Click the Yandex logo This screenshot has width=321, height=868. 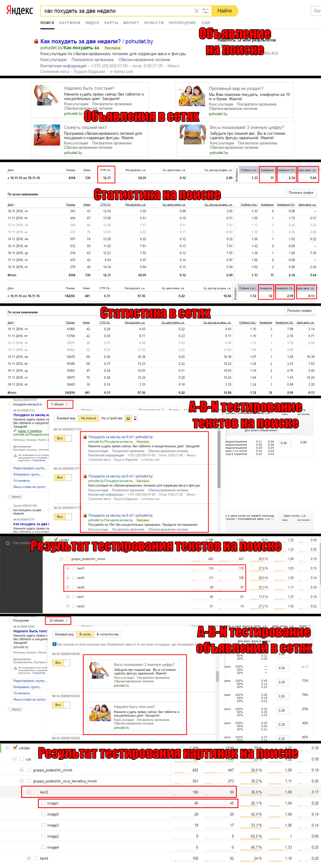tap(20, 11)
